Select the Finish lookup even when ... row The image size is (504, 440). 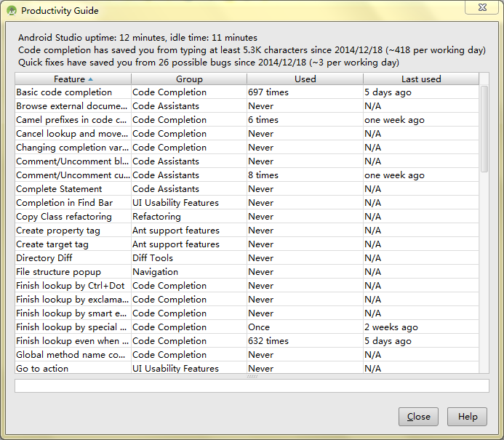point(247,341)
